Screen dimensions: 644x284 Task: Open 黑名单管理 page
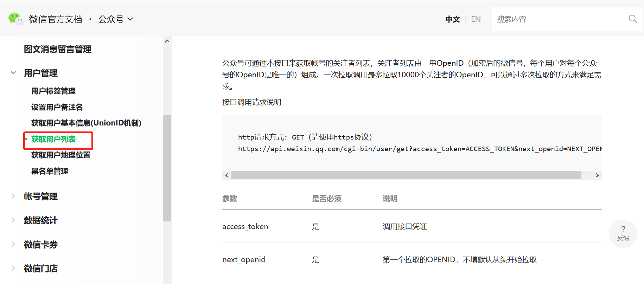pyautogui.click(x=50, y=171)
